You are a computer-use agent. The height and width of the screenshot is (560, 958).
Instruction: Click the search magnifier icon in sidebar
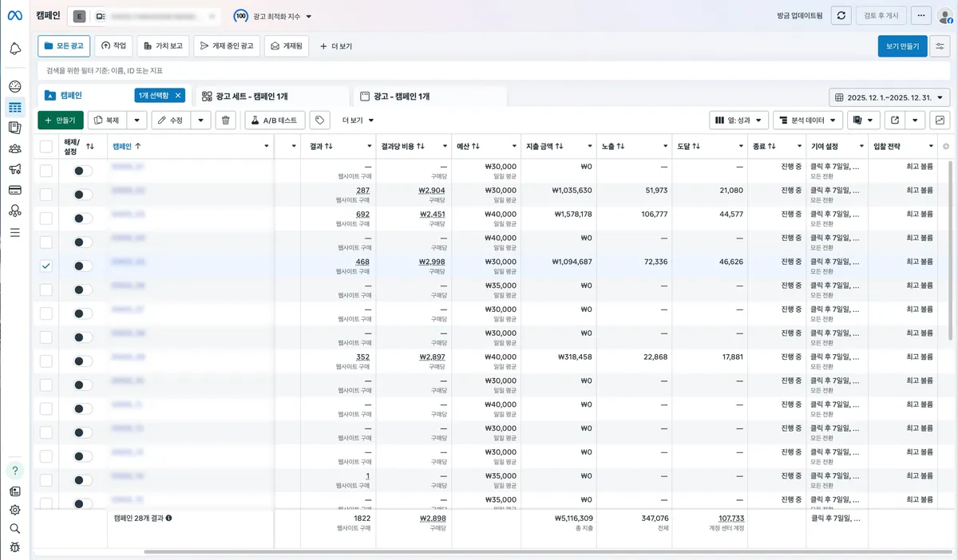pyautogui.click(x=14, y=528)
